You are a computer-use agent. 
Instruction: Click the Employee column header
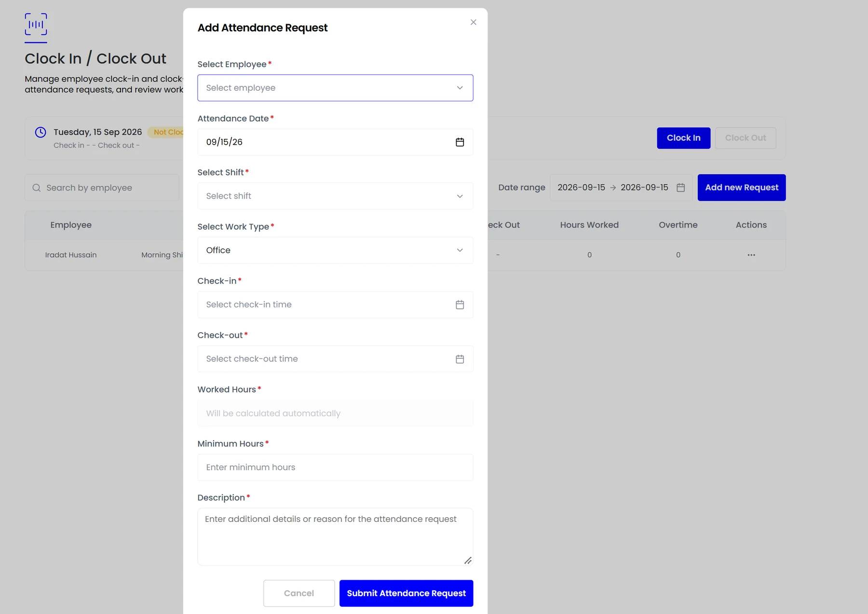(71, 225)
